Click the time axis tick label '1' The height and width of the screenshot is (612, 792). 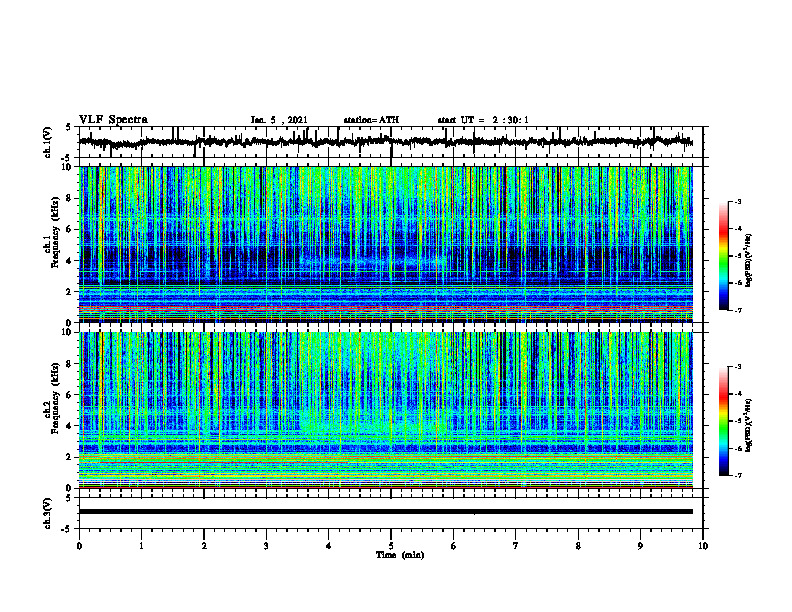click(x=141, y=546)
